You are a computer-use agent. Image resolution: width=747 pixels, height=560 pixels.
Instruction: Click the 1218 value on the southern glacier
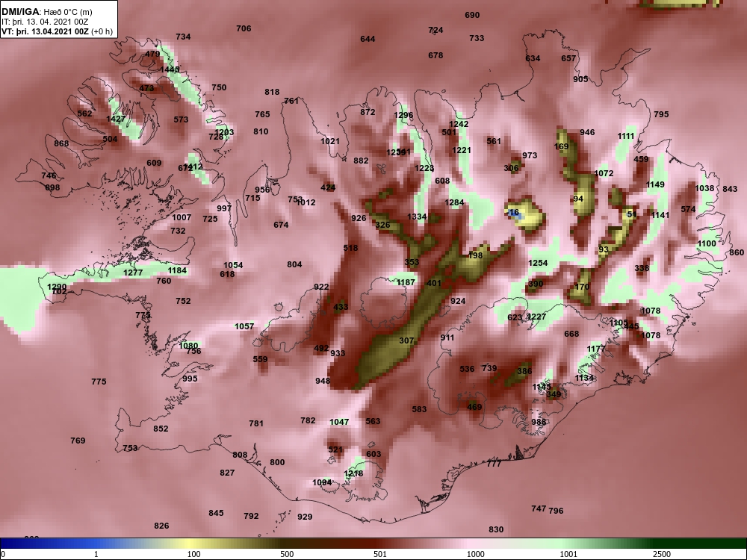(353, 473)
